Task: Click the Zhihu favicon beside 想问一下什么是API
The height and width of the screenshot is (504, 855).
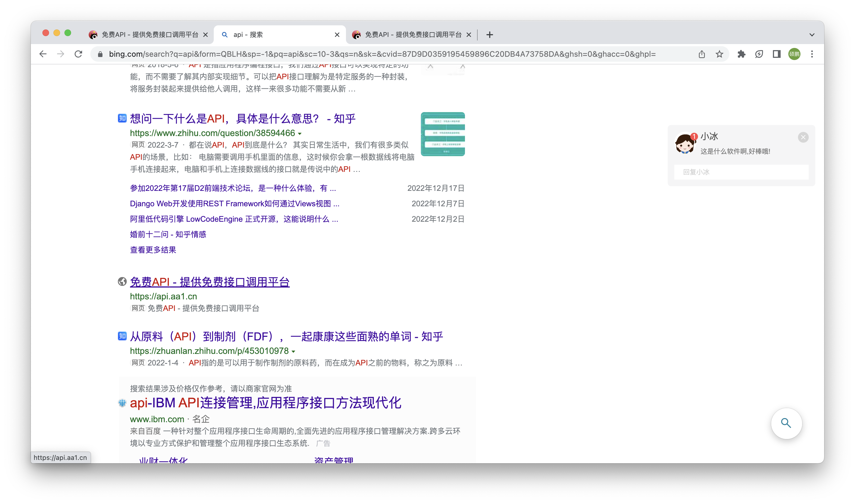Action: 122,118
